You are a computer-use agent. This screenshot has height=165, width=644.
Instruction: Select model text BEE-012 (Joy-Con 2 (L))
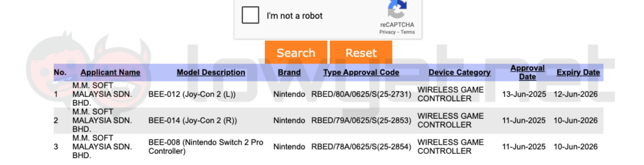[192, 94]
